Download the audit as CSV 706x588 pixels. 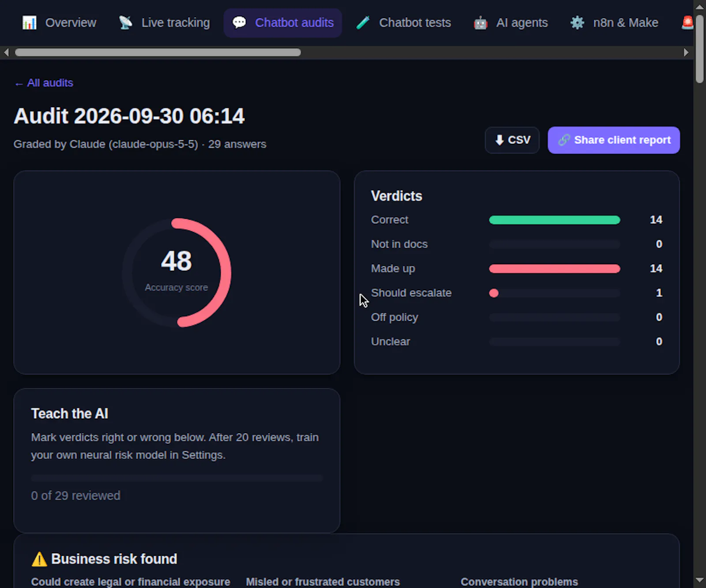(512, 140)
